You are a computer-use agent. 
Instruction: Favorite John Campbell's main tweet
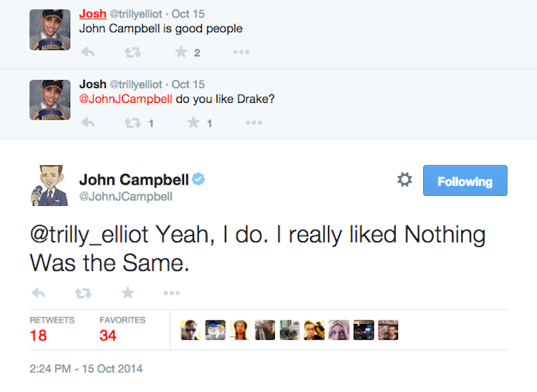click(127, 293)
